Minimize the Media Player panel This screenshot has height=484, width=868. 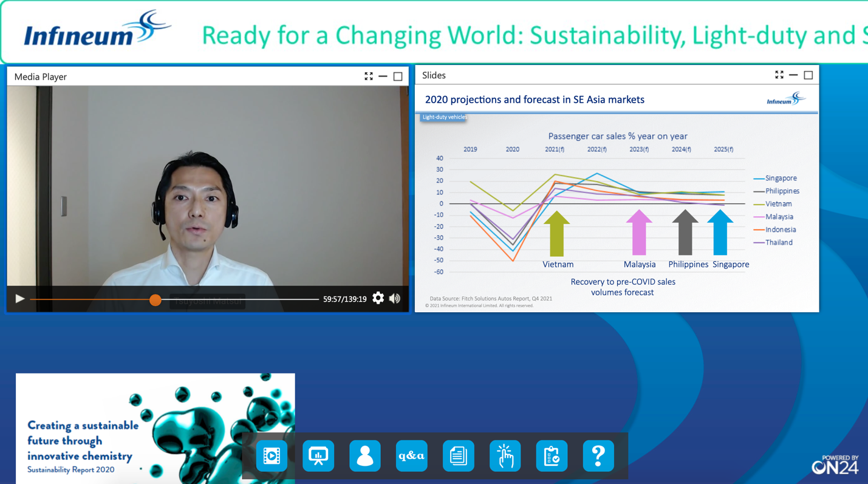tap(383, 77)
